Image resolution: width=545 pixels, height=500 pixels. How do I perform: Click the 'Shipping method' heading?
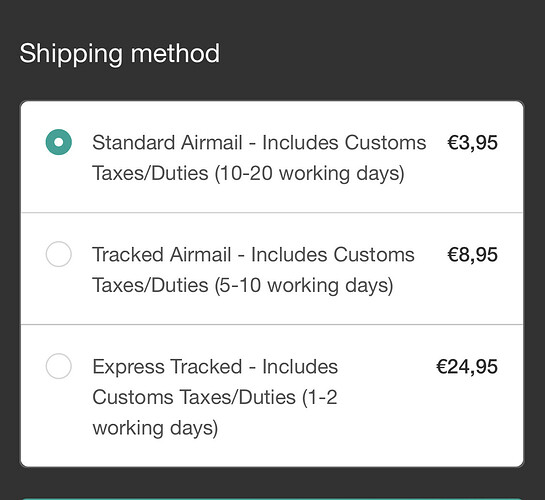click(120, 54)
